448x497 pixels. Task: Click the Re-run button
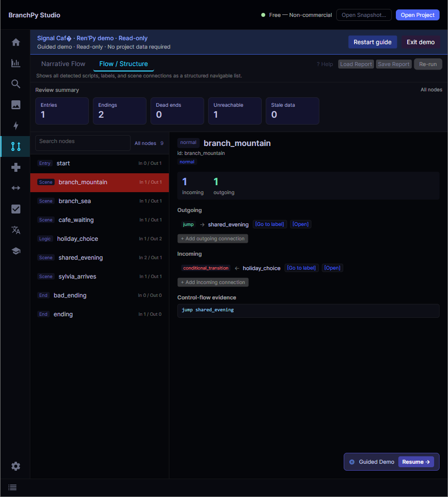pyautogui.click(x=428, y=64)
